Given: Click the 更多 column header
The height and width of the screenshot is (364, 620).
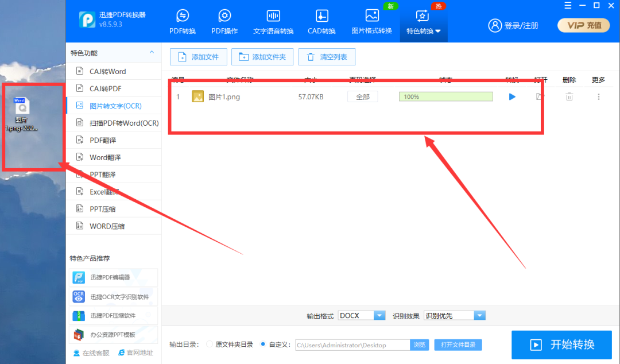Looking at the screenshot, I should 599,80.
